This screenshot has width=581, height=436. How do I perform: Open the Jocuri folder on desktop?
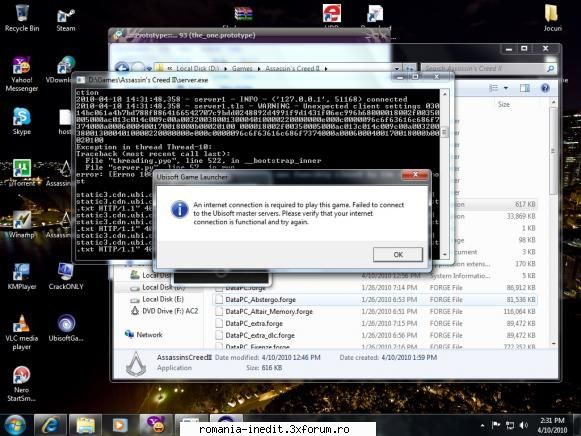552,18
